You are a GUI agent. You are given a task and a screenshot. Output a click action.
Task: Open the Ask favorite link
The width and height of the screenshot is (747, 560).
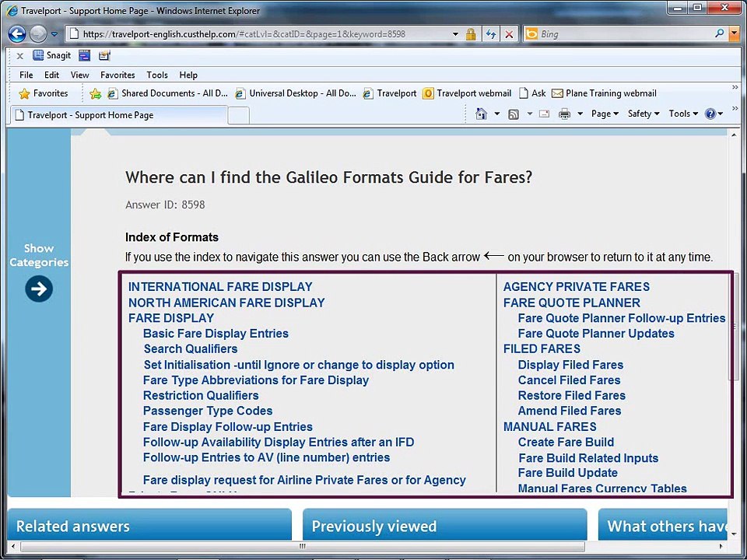coord(532,93)
